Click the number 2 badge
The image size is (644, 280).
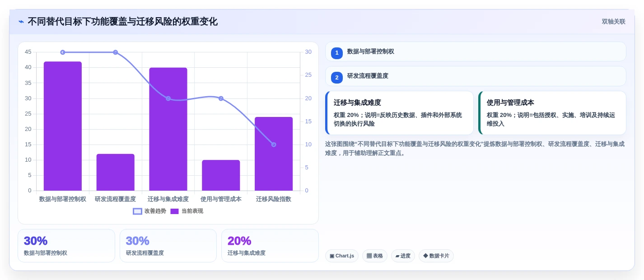coord(337,78)
